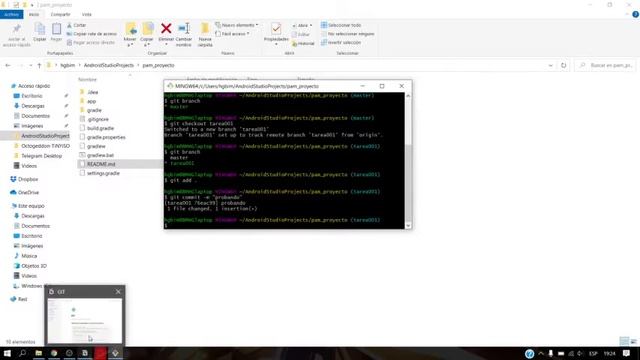
Task: Click No seleccionar ninguno
Action: (x=347, y=34)
